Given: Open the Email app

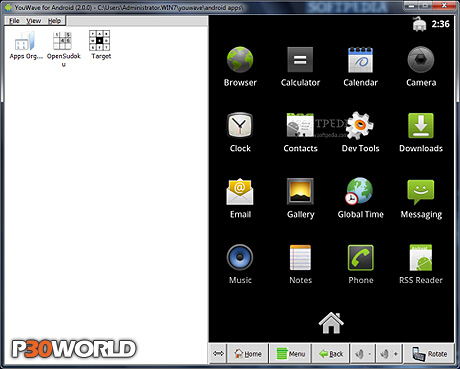Looking at the screenshot, I should 240,191.
